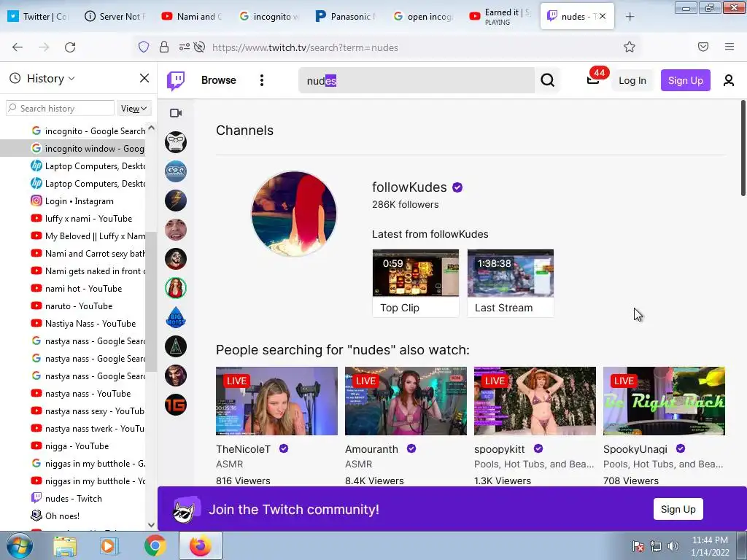Open 'Login • Instagram' history entry
This screenshot has width=747, height=560.
pyautogui.click(x=79, y=201)
